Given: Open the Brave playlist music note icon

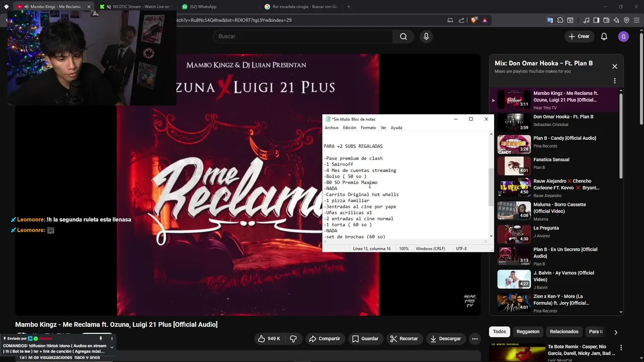Looking at the screenshot, I should 586,20.
